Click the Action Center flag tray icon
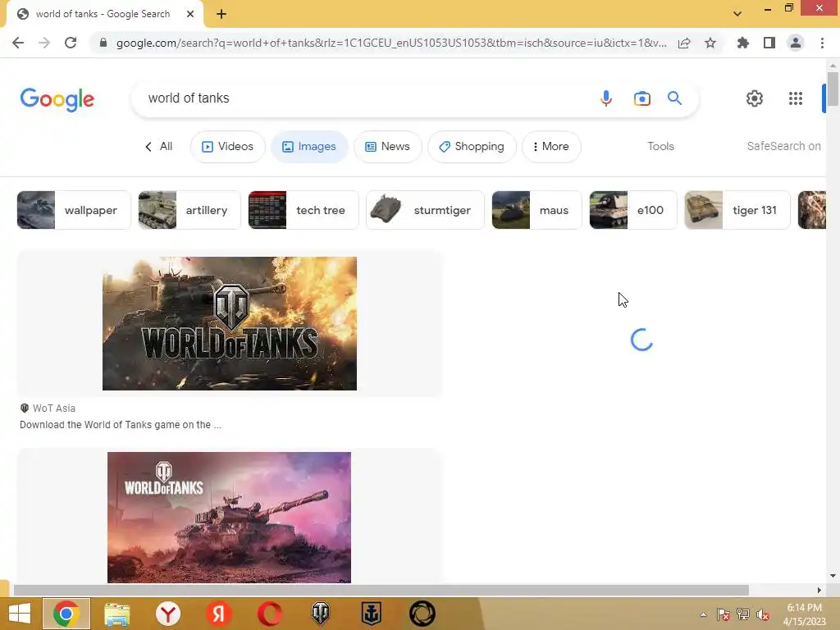Viewport: 840px width, 630px height. pyautogui.click(x=724, y=614)
